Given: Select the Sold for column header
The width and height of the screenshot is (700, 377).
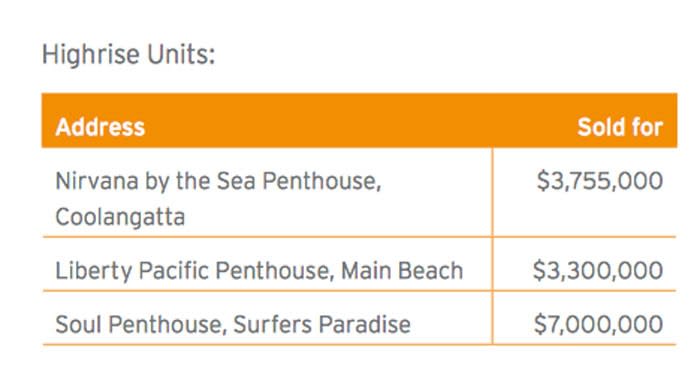Looking at the screenshot, I should point(620,127).
